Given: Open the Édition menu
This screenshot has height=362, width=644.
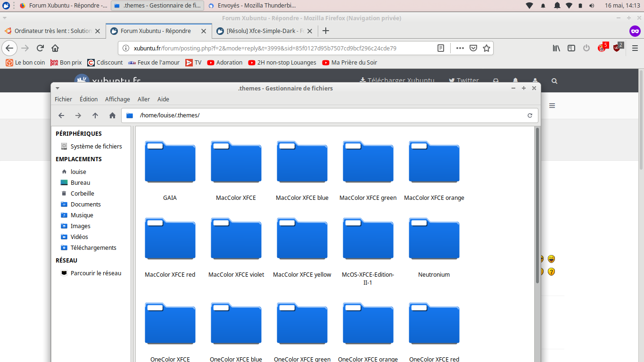Looking at the screenshot, I should coord(89,99).
